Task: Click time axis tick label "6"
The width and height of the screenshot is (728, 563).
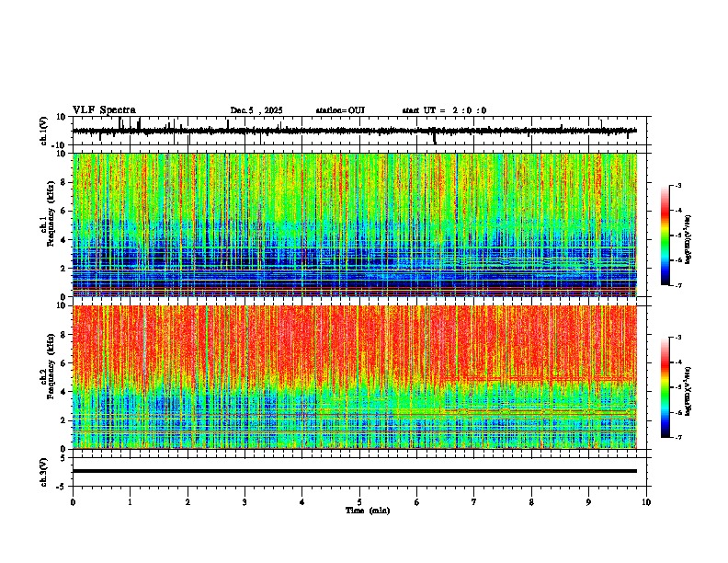Action: coord(417,502)
